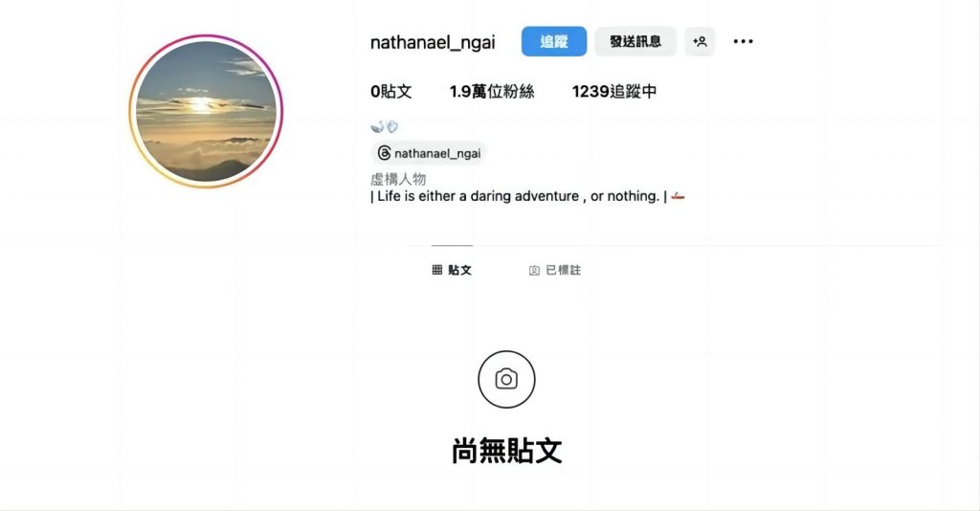Click the blue 追蹤 follow button
Viewport: 980px width, 511px height.
tap(554, 41)
